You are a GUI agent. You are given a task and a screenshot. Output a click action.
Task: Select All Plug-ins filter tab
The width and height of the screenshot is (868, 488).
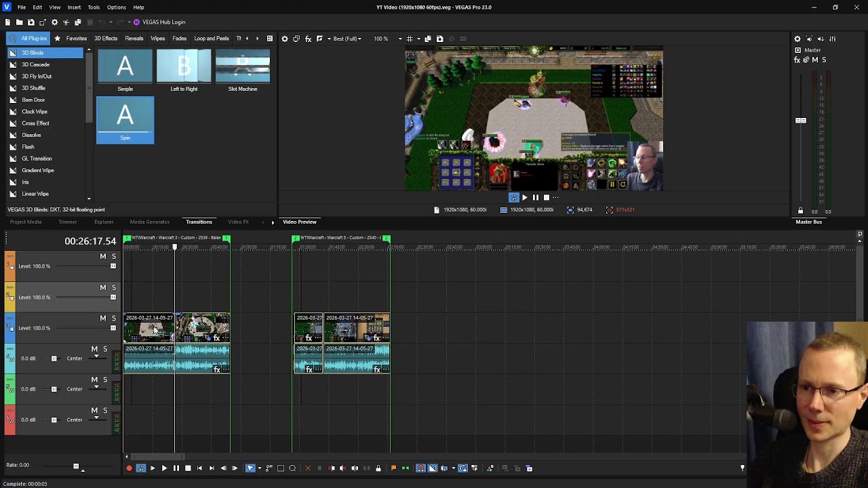click(x=28, y=39)
